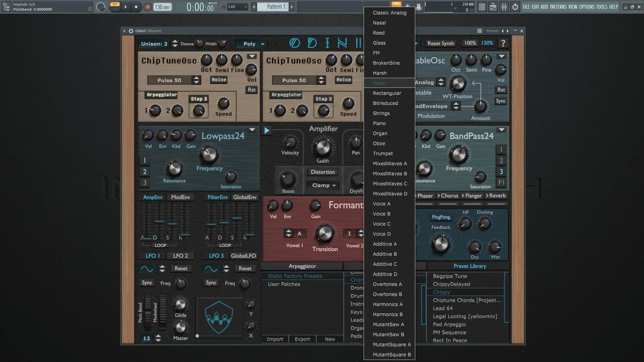
Task: Toggle Noise on first ChipTuneOsc
Action: tap(219, 80)
